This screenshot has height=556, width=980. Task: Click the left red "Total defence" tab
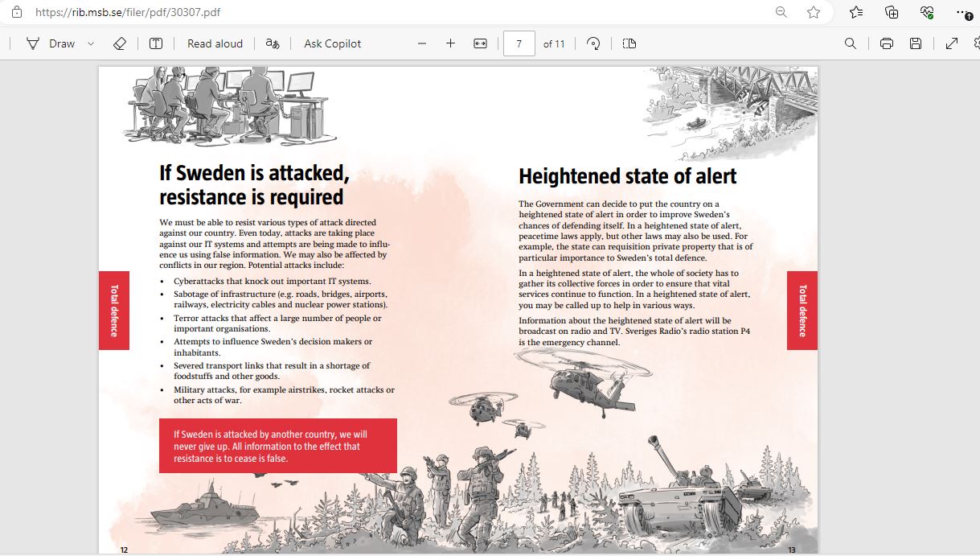point(114,311)
